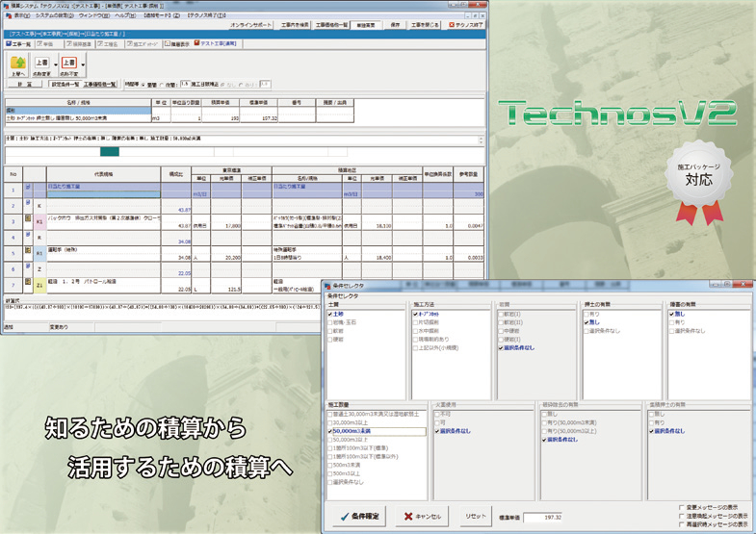
Task: Click the icon in row 4 beside R
Action: (x=28, y=235)
